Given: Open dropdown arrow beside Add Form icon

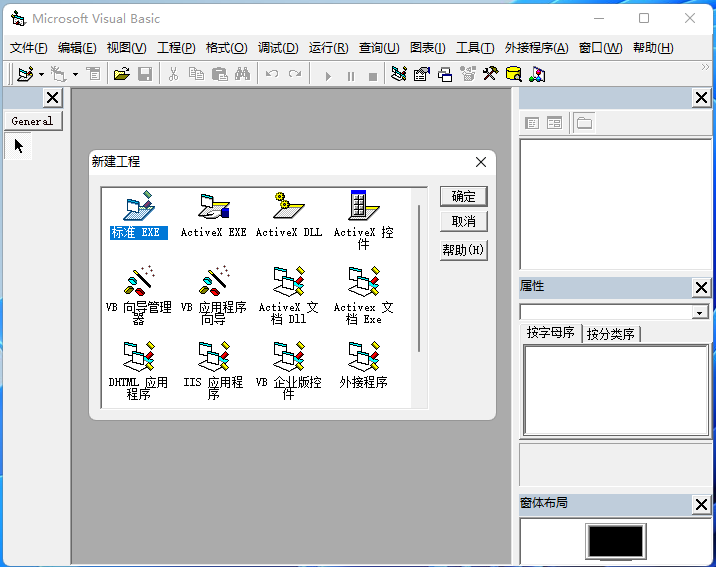Looking at the screenshot, I should 75,74.
